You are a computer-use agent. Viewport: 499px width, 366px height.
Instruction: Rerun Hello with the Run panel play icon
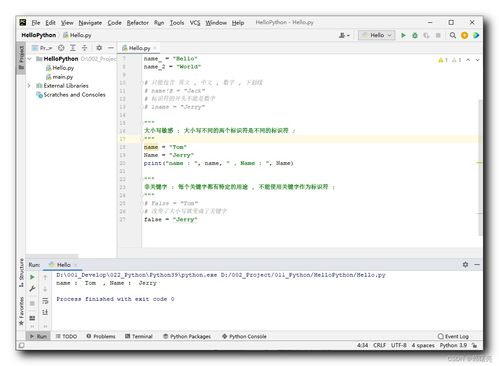(x=32, y=277)
